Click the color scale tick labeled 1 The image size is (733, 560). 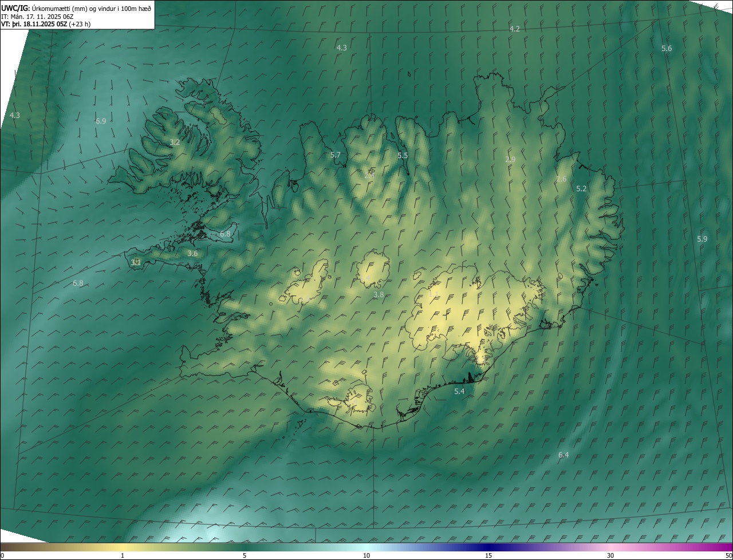click(123, 555)
